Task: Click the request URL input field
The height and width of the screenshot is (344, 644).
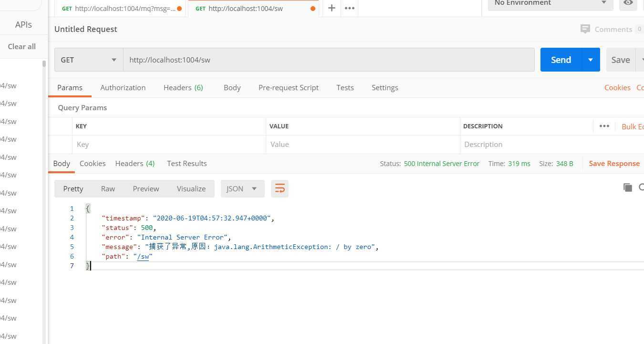Action: pos(329,60)
